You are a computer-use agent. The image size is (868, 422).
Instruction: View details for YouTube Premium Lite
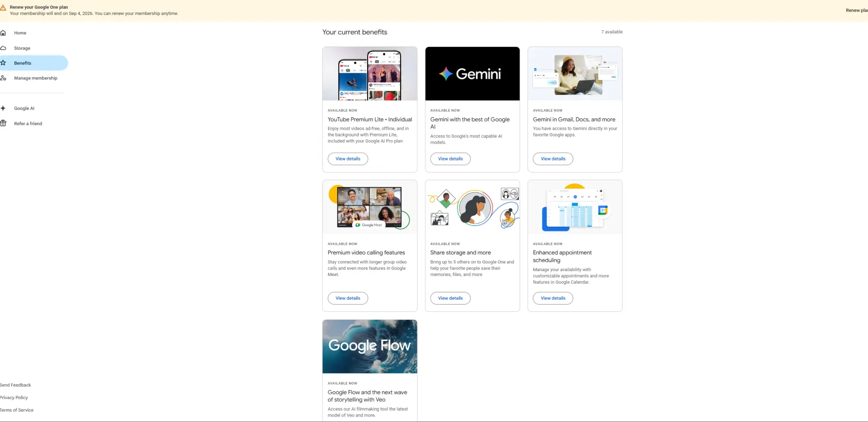pyautogui.click(x=348, y=159)
